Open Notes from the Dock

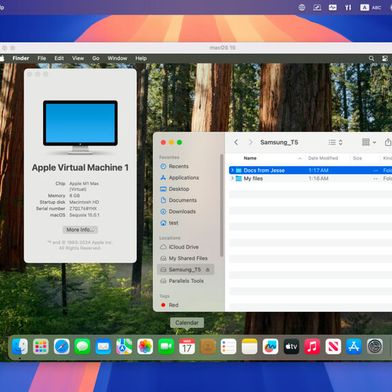[x=249, y=347]
